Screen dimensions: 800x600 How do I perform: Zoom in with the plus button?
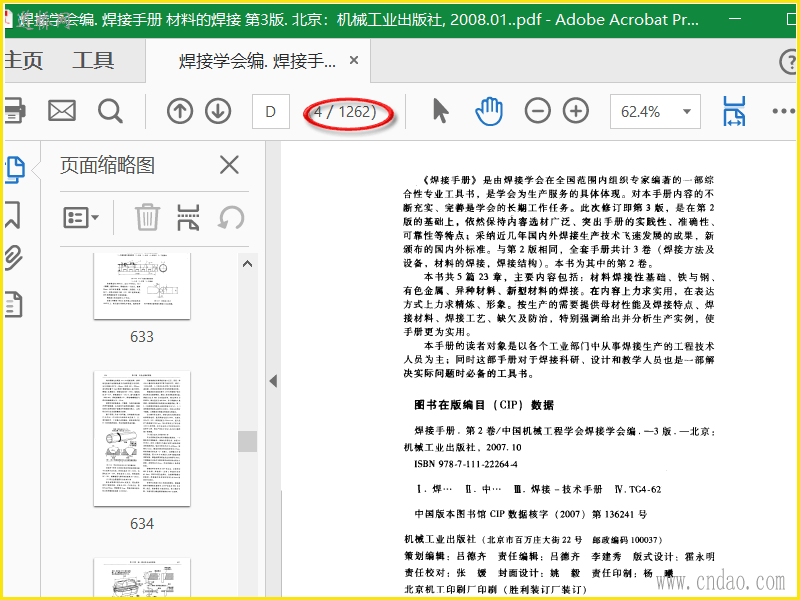tap(576, 111)
